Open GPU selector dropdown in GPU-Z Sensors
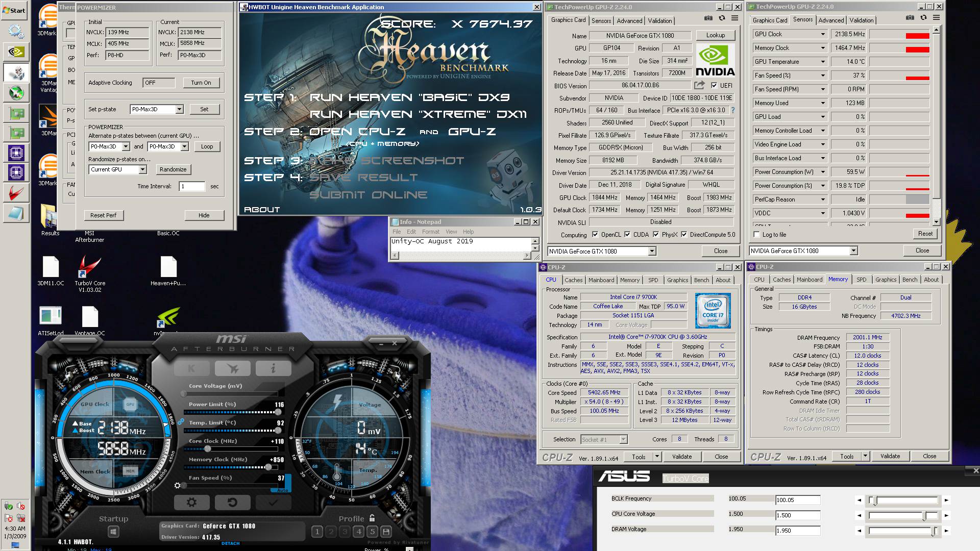Screen dimensions: 980x551 pos(853,251)
